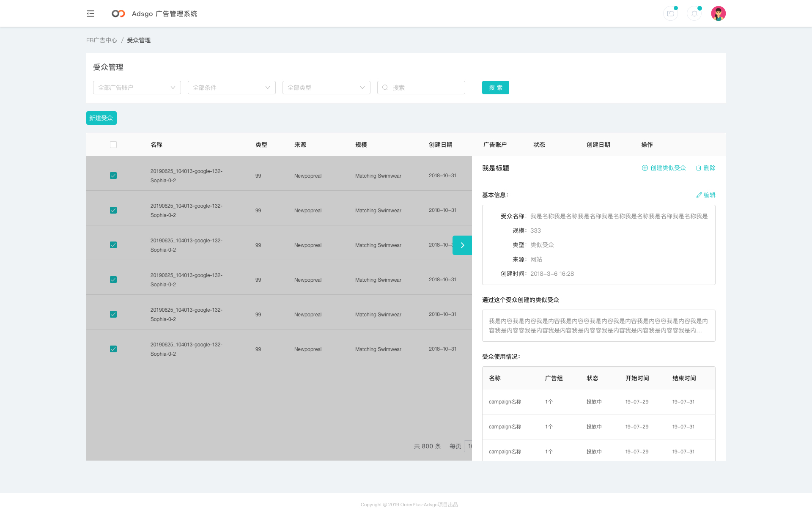Click the 受众管理 breadcrumb
This screenshot has width=812, height=516.
coord(139,40)
